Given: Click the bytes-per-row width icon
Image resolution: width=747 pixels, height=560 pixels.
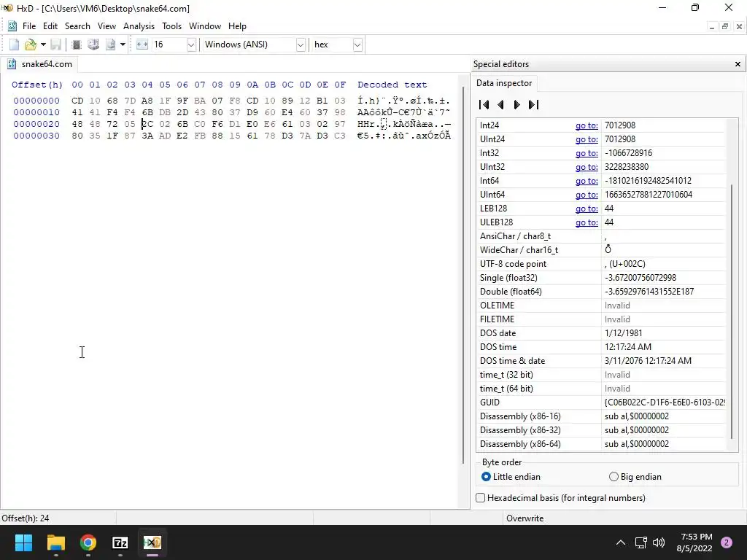Looking at the screenshot, I should [142, 44].
